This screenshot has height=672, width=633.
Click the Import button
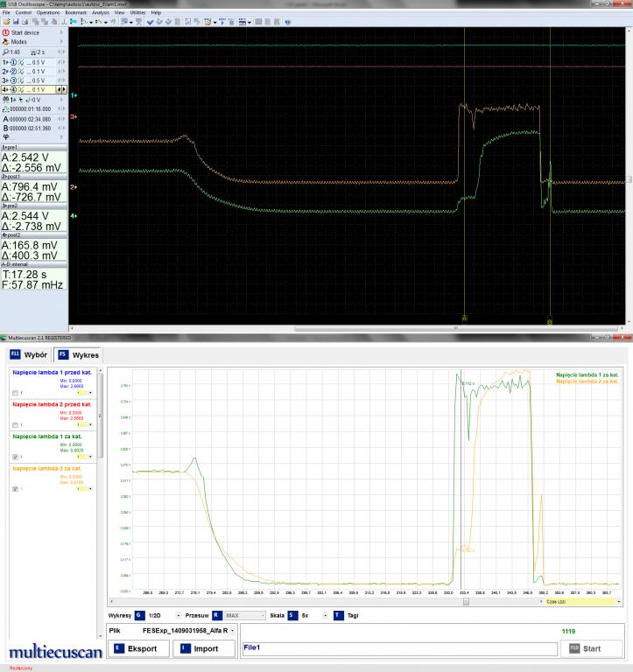(x=206, y=648)
